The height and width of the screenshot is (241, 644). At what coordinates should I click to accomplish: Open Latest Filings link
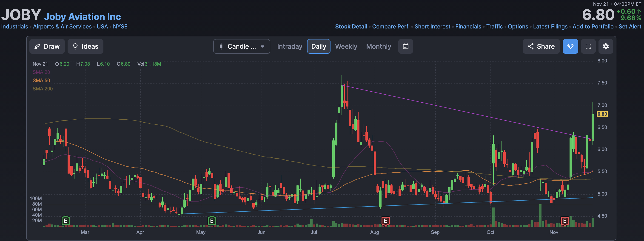pyautogui.click(x=550, y=26)
